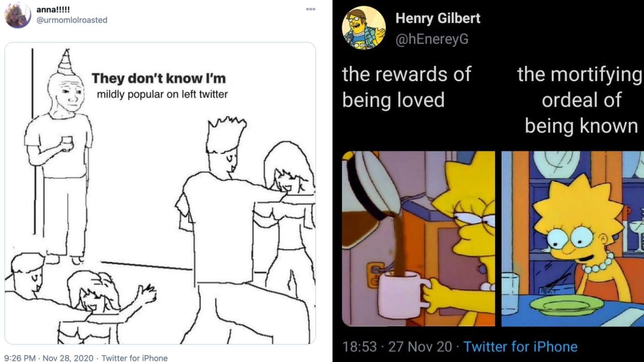Open the Lisa coffee pouring image
644x362 pixels.
tap(418, 239)
